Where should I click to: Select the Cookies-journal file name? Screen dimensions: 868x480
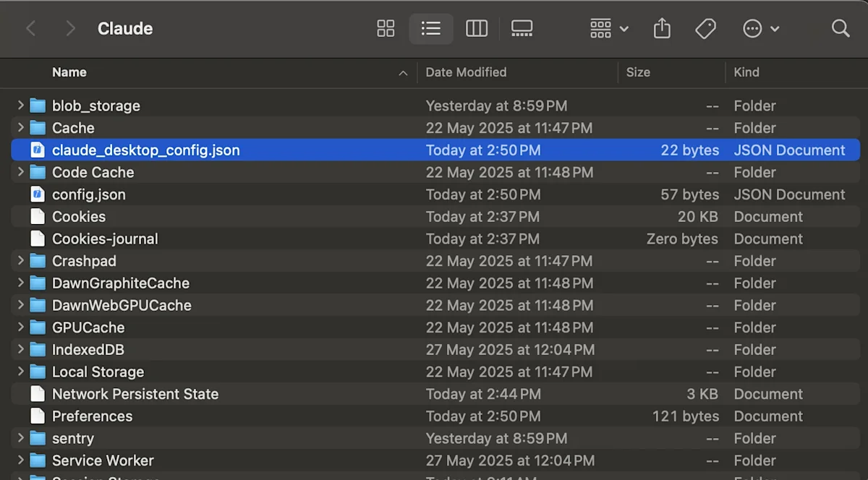point(105,239)
